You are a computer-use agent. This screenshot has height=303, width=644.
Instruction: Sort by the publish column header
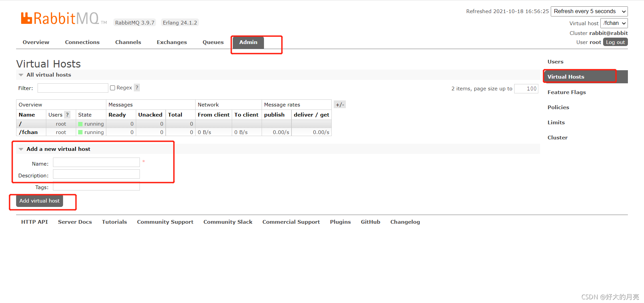click(274, 115)
